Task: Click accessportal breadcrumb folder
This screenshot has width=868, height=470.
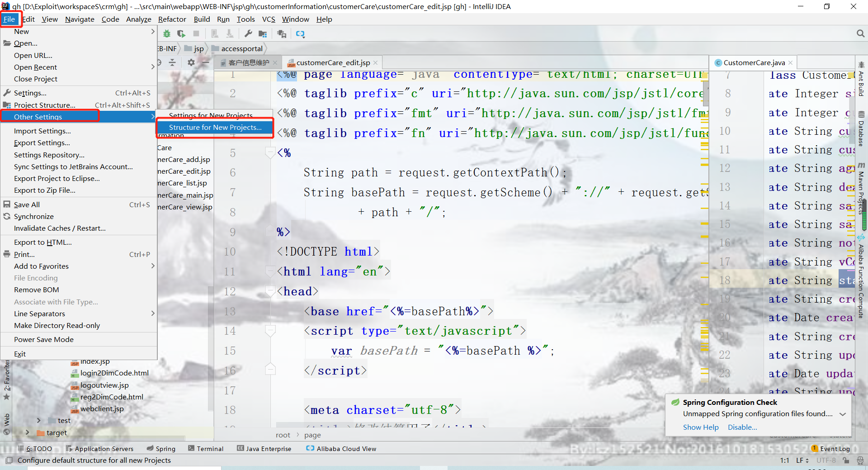Action: 237,48
